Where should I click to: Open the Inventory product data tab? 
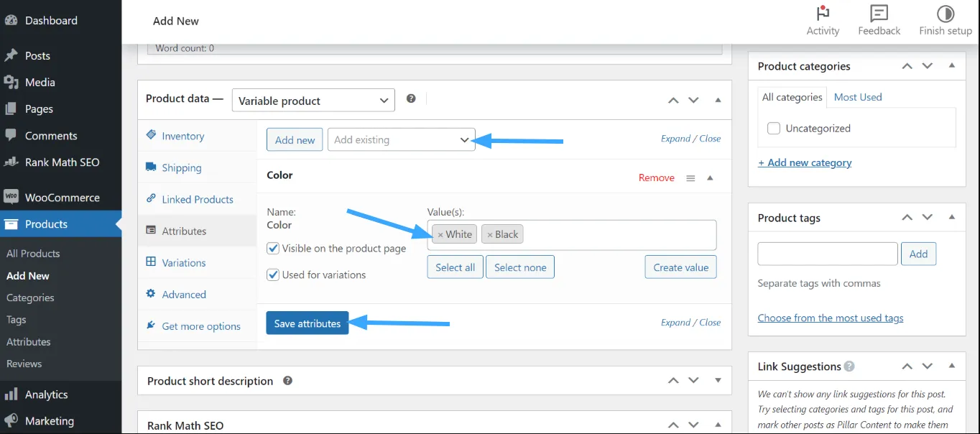click(x=182, y=136)
